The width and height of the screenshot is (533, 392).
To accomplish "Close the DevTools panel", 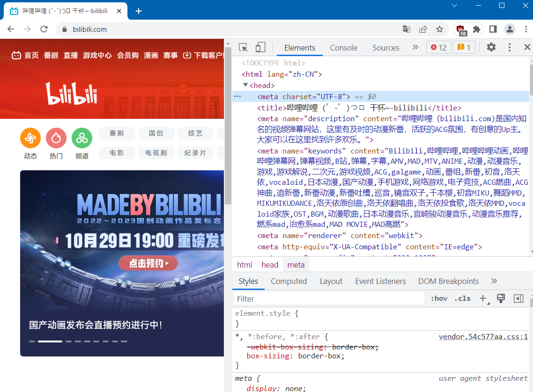I will [527, 47].
